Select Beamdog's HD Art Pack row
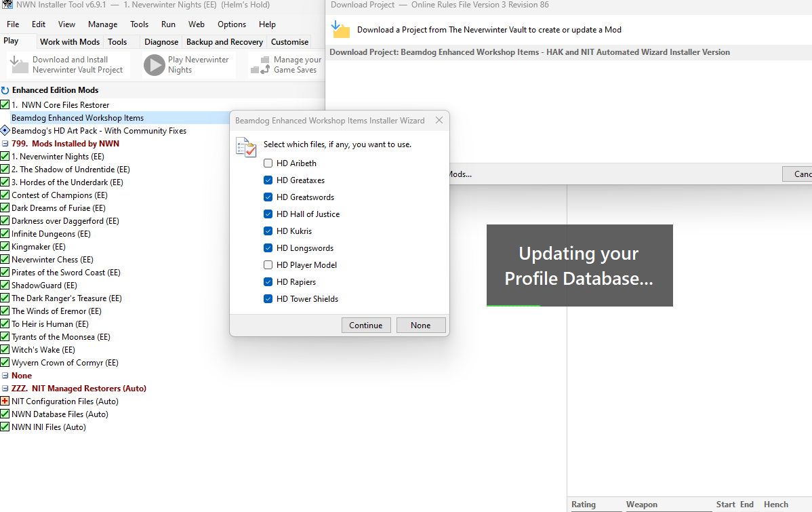 [x=99, y=131]
